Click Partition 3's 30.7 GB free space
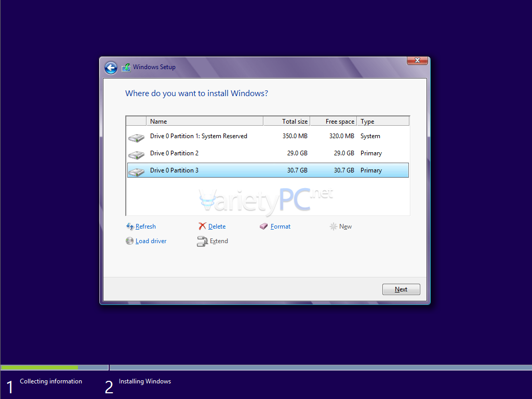The image size is (532, 399). point(344,170)
